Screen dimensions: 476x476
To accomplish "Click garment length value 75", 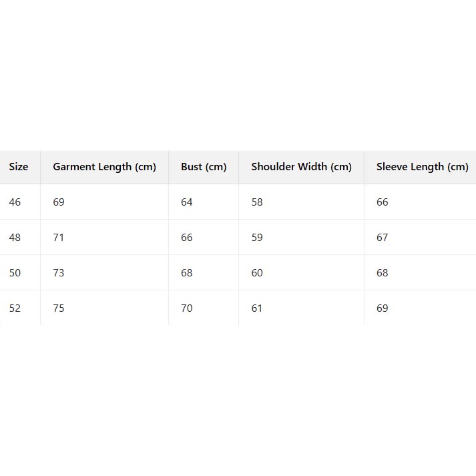I will (x=59, y=308).
